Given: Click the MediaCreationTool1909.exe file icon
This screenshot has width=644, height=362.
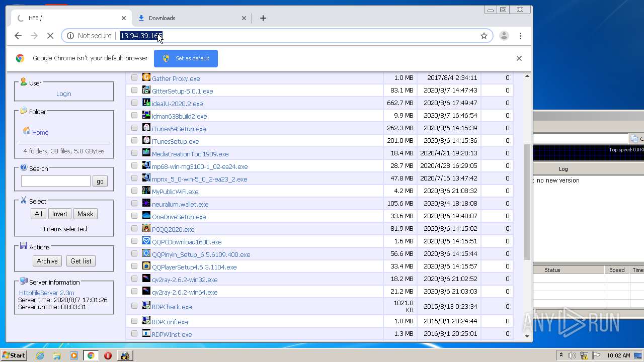Looking at the screenshot, I should pos(146,153).
